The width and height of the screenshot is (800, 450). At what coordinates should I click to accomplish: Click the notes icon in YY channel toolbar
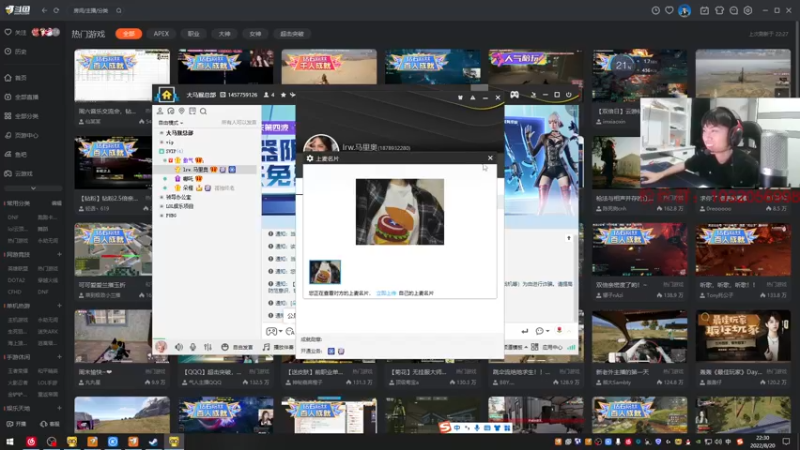[x=192, y=111]
